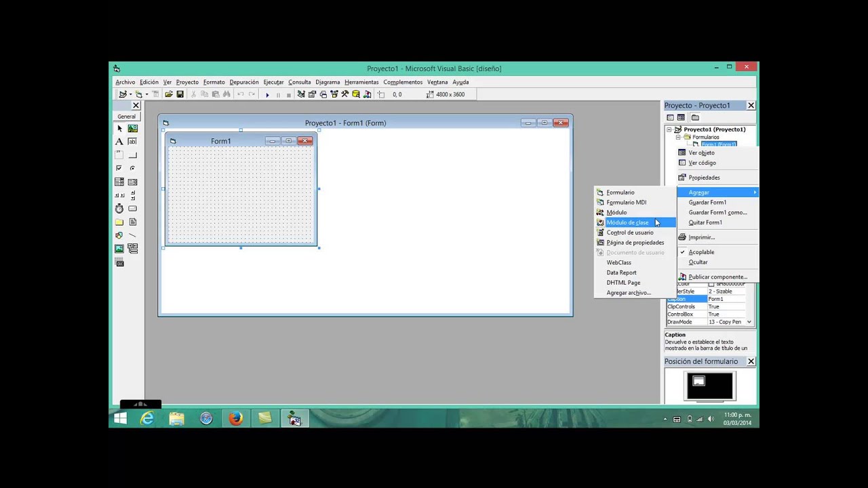Select the Pointer tool in the toolbox
The height and width of the screenshot is (488, 868).
click(x=119, y=128)
